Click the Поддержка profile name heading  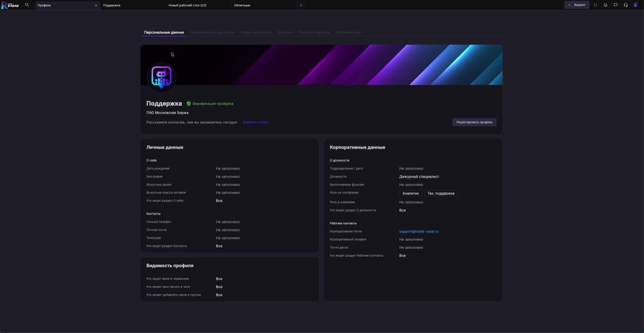[x=164, y=103]
